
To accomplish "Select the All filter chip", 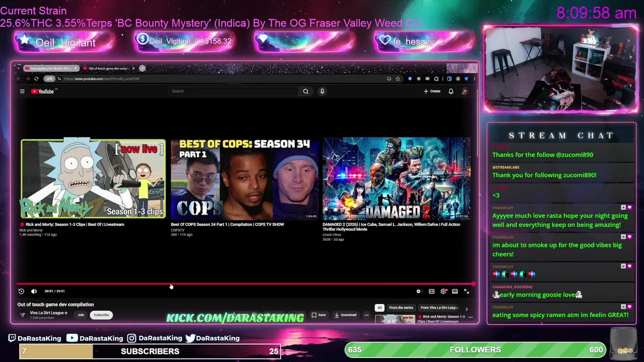I will 379,308.
